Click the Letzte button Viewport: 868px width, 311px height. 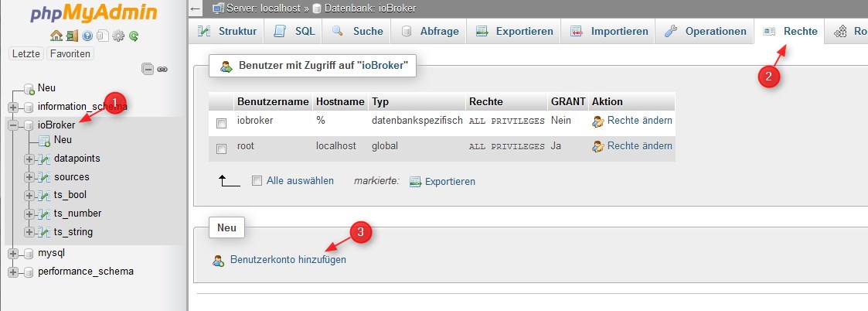26,54
